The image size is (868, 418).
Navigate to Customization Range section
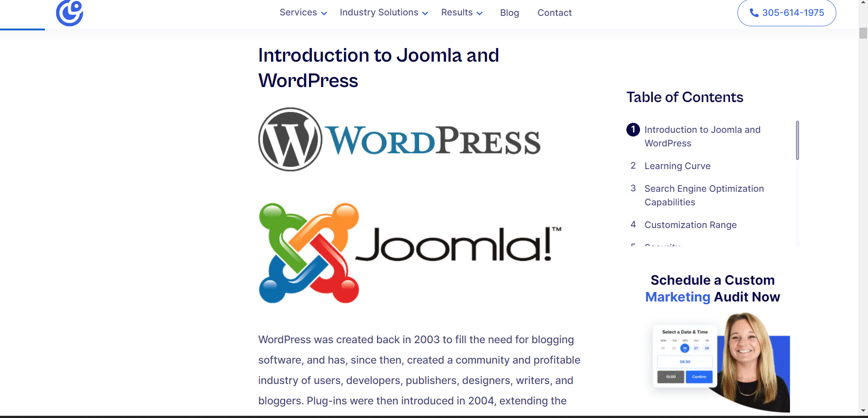[691, 225]
